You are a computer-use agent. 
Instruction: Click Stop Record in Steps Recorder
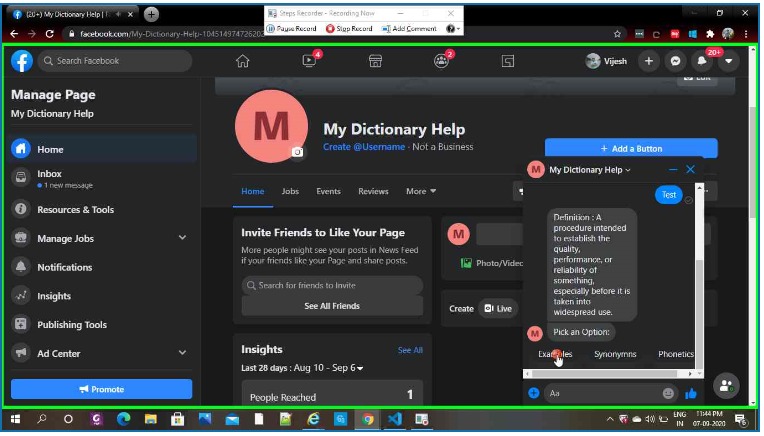pyautogui.click(x=349, y=29)
